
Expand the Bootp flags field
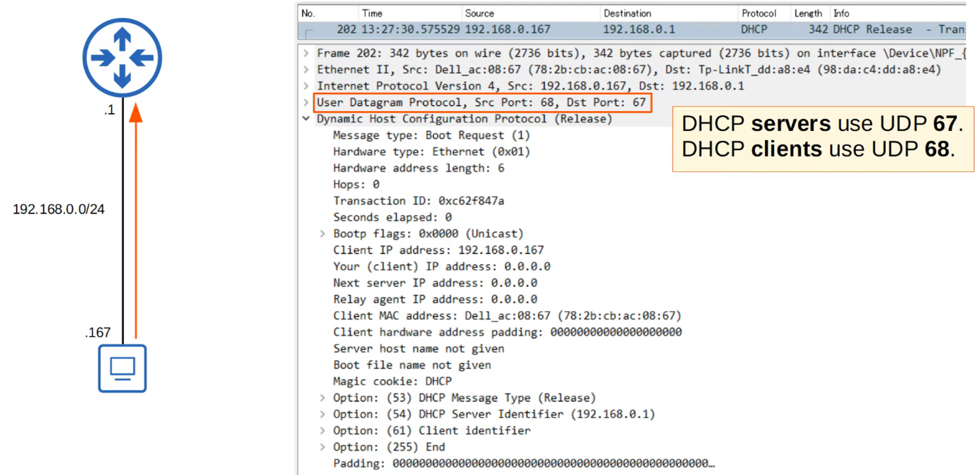click(x=322, y=234)
